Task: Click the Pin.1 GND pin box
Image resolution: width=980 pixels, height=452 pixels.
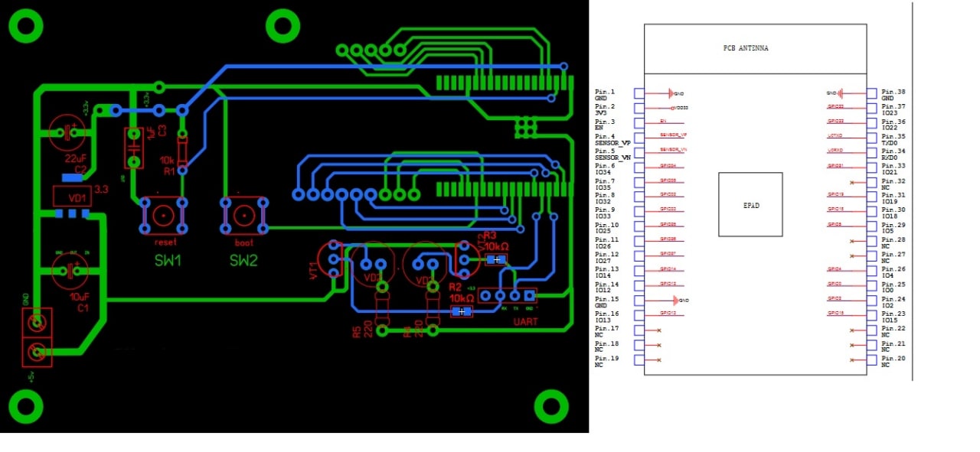Action: point(639,93)
